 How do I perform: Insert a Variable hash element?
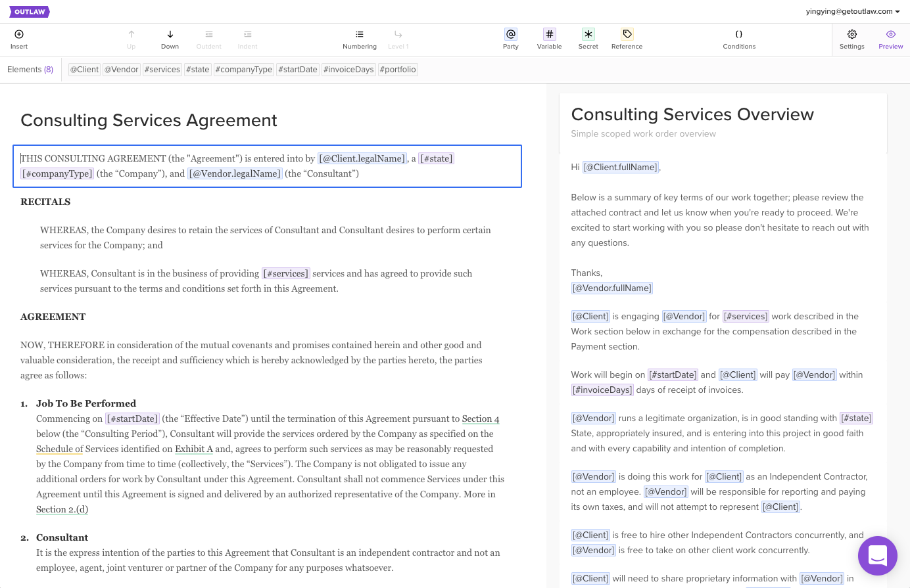pyautogui.click(x=549, y=35)
